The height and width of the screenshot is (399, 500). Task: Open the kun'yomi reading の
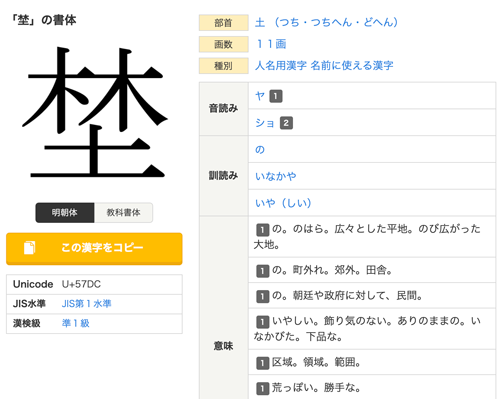point(260,150)
